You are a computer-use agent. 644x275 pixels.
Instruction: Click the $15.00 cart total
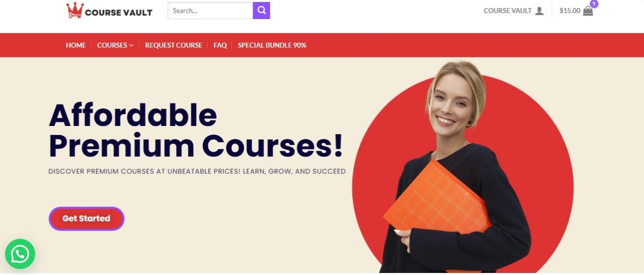pos(570,11)
